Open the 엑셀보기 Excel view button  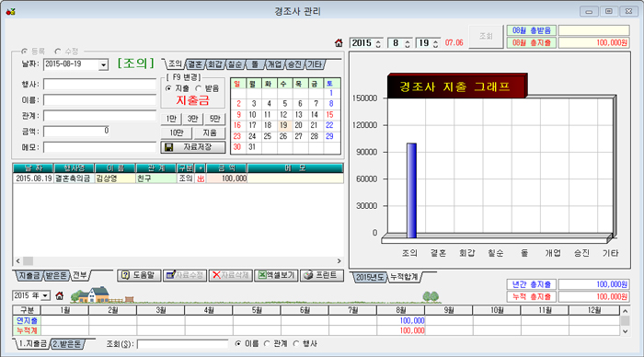276,275
